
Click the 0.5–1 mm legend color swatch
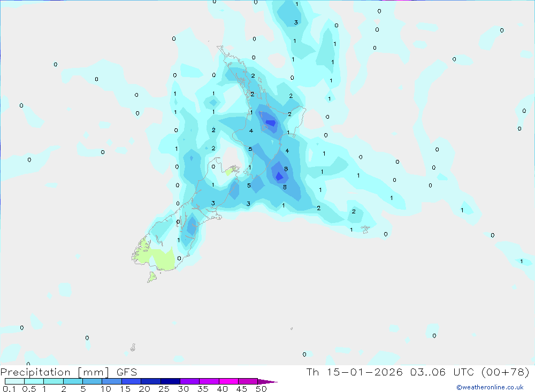[x=34, y=381]
